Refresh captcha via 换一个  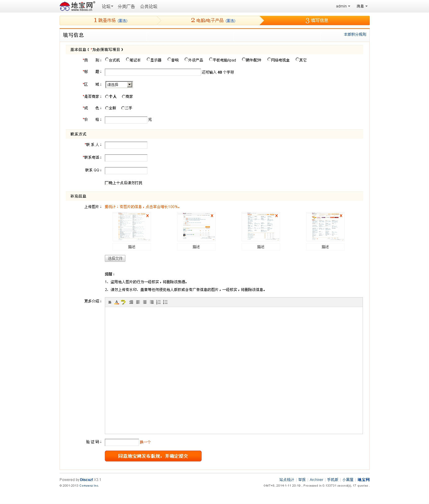(x=145, y=442)
